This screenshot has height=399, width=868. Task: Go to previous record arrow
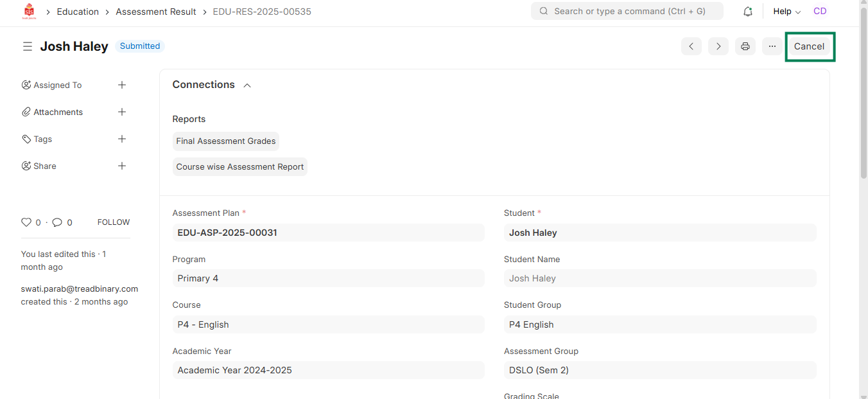pos(691,46)
